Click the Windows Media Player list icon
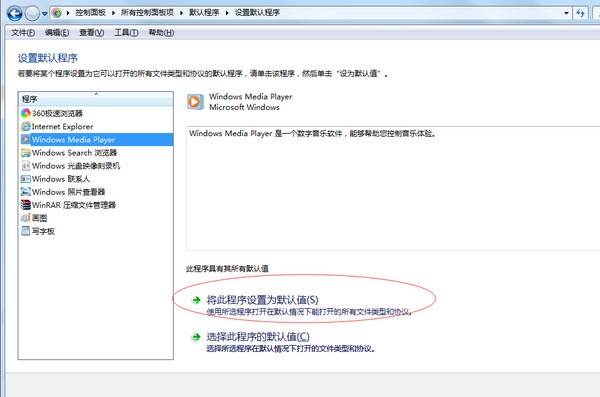This screenshot has height=397, width=600. [x=26, y=139]
